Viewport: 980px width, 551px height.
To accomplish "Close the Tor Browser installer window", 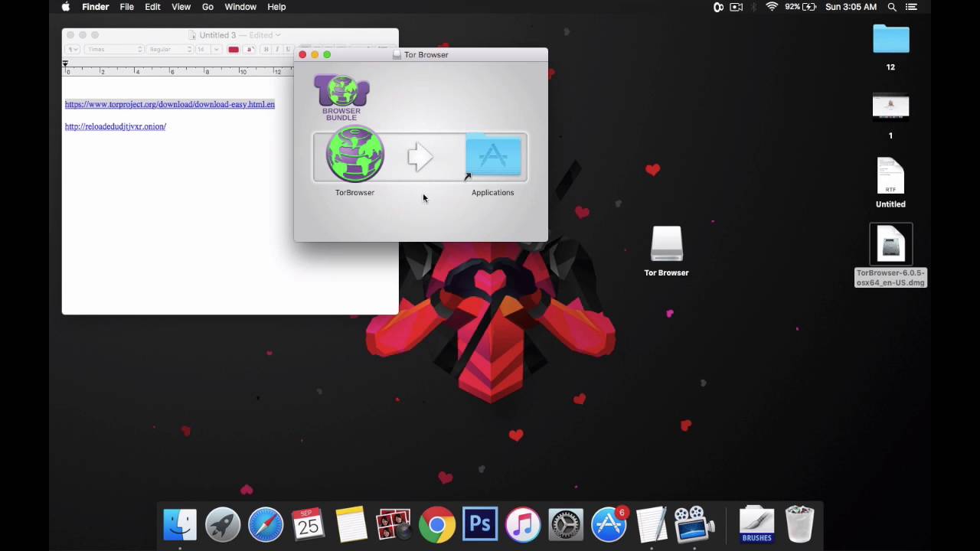I will 302,55.
